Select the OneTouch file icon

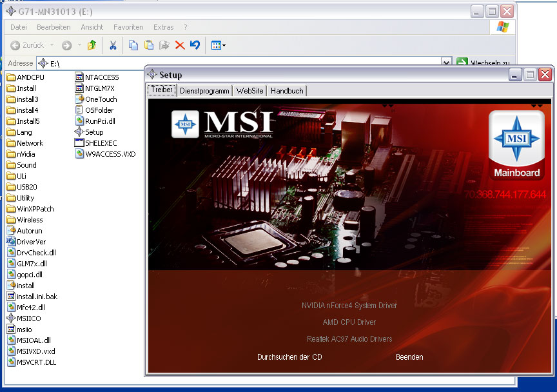click(x=79, y=99)
